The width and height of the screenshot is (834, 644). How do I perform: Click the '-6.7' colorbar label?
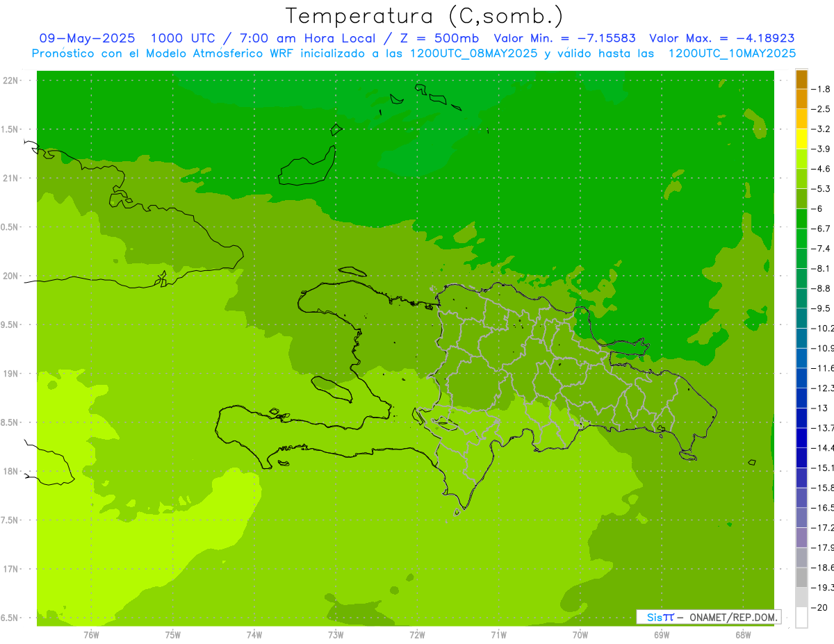821,229
